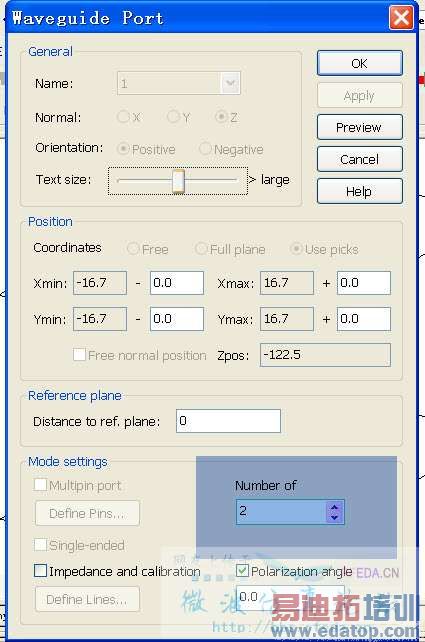Click the Distance to ref. plane field
Screen dimensions: 425x642
228,421
